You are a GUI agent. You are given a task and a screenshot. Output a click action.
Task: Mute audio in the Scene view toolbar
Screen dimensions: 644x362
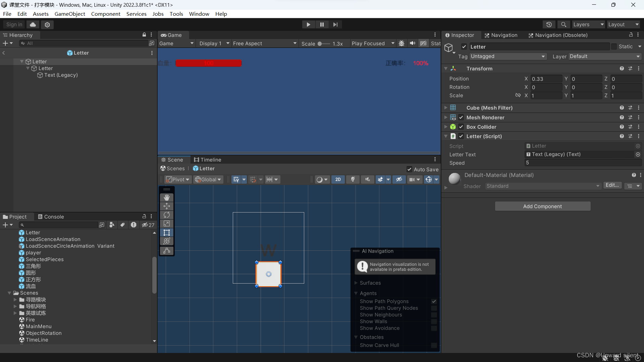coord(367,179)
